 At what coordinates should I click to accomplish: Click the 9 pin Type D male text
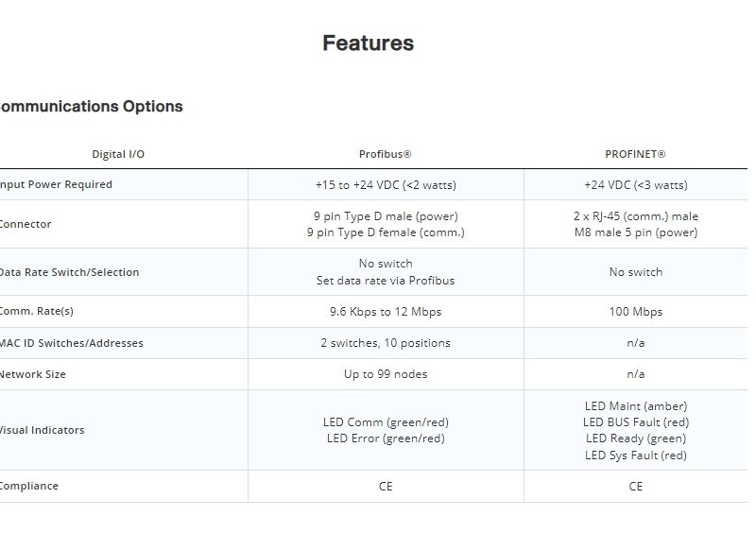coord(386,216)
